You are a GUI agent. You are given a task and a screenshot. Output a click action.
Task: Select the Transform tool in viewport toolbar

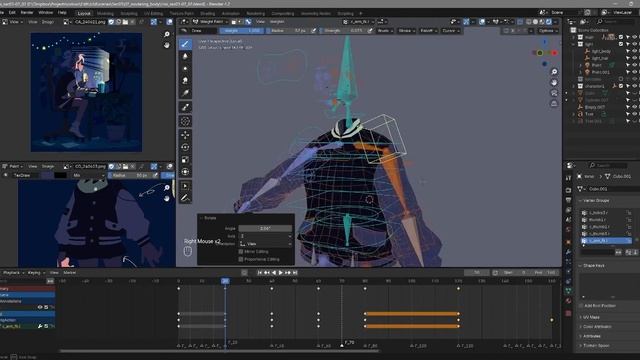(x=185, y=172)
